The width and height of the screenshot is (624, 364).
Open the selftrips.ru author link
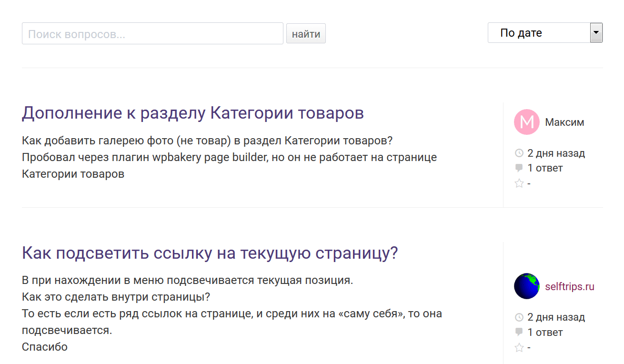pyautogui.click(x=570, y=287)
